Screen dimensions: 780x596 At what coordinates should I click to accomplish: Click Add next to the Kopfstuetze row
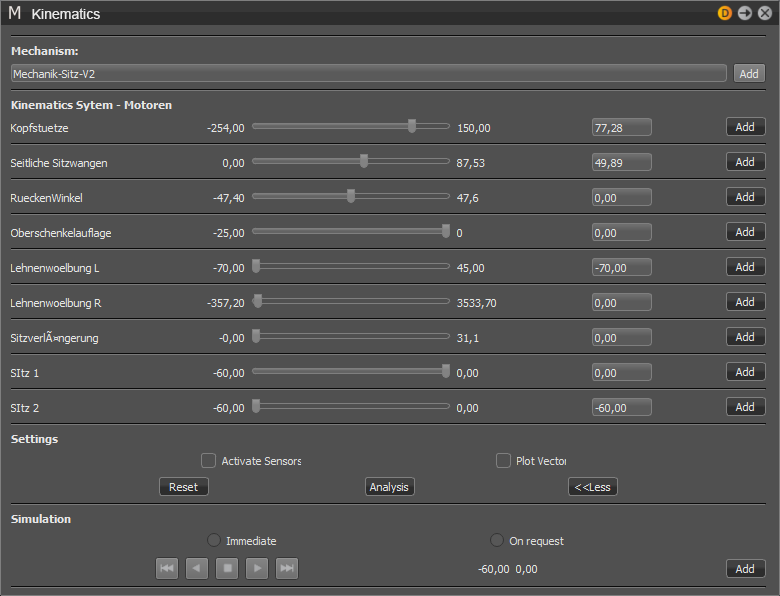pos(745,127)
